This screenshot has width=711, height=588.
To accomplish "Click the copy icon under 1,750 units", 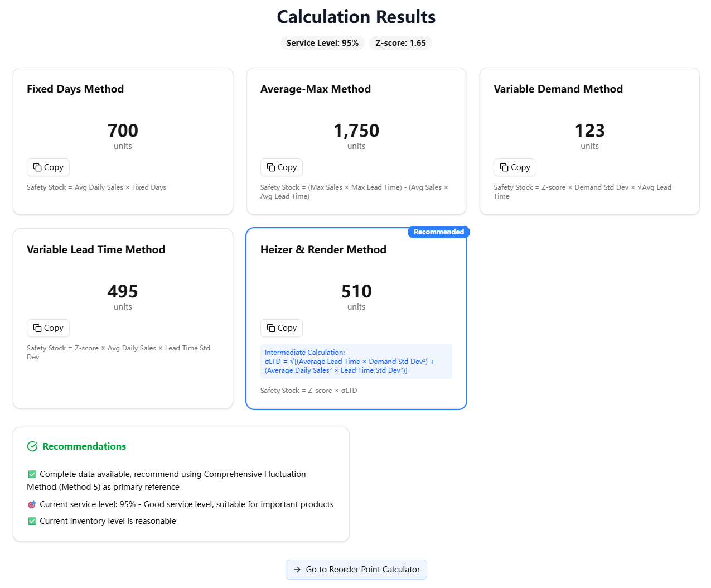I will pos(271,167).
